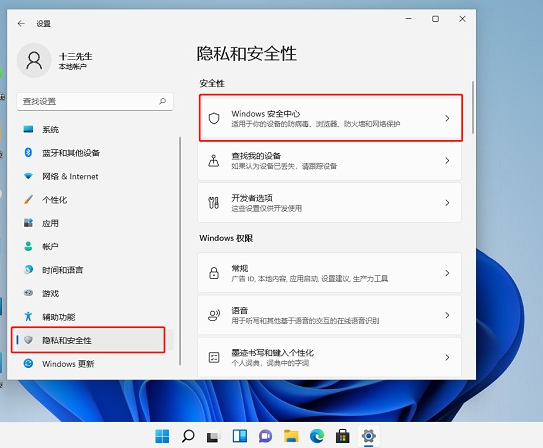Go back using the arrow in Settings header
This screenshot has height=448, width=543.
pyautogui.click(x=21, y=24)
